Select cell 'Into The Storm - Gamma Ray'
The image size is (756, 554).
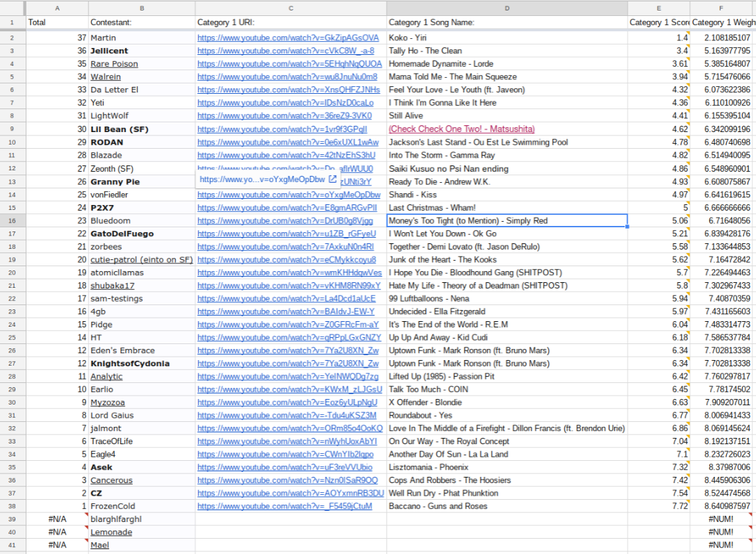click(507, 155)
